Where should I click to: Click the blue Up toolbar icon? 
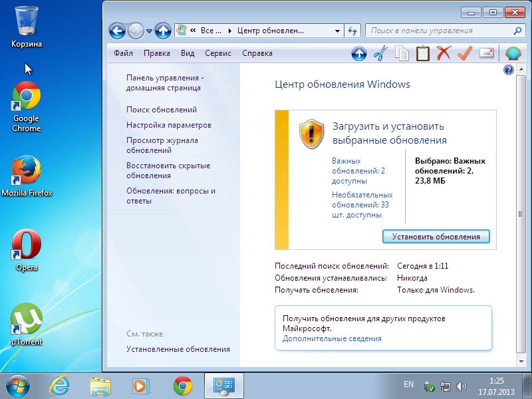point(359,53)
